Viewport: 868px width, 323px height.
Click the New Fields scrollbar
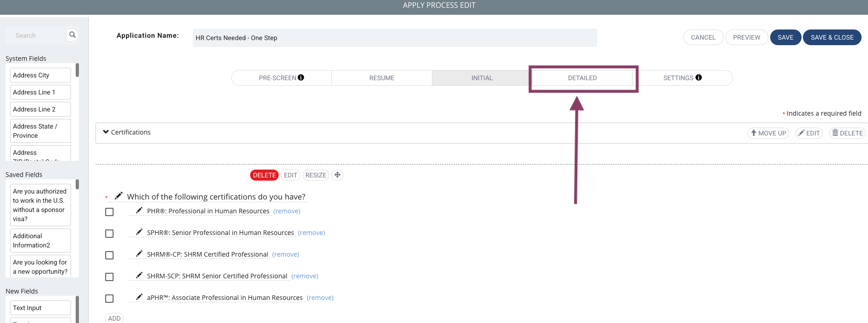[77, 309]
